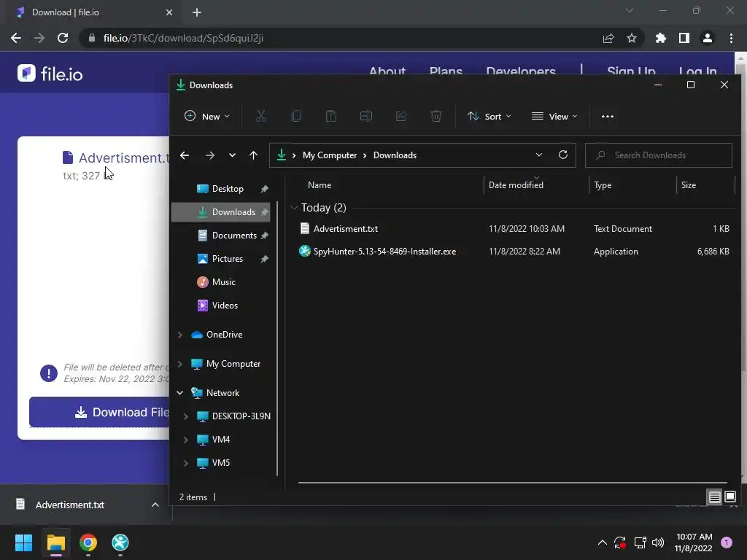747x560 pixels.
Task: Close the Download | file.io tab
Action: tap(169, 12)
